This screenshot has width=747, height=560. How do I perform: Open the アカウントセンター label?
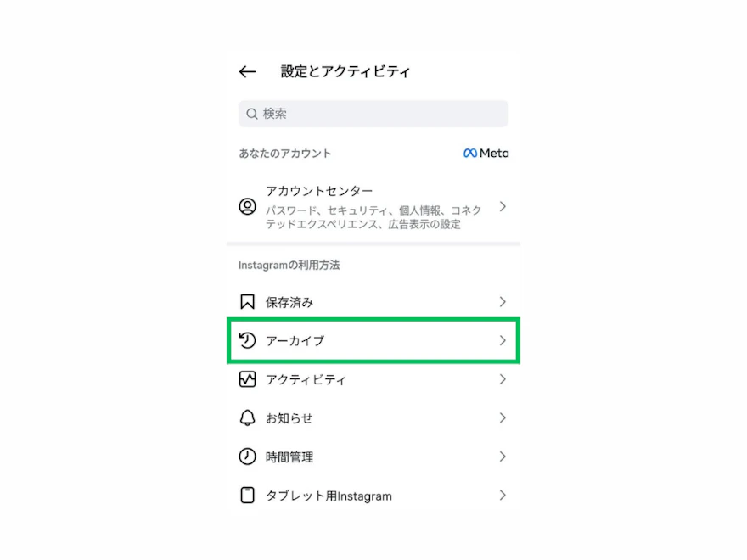click(x=319, y=191)
